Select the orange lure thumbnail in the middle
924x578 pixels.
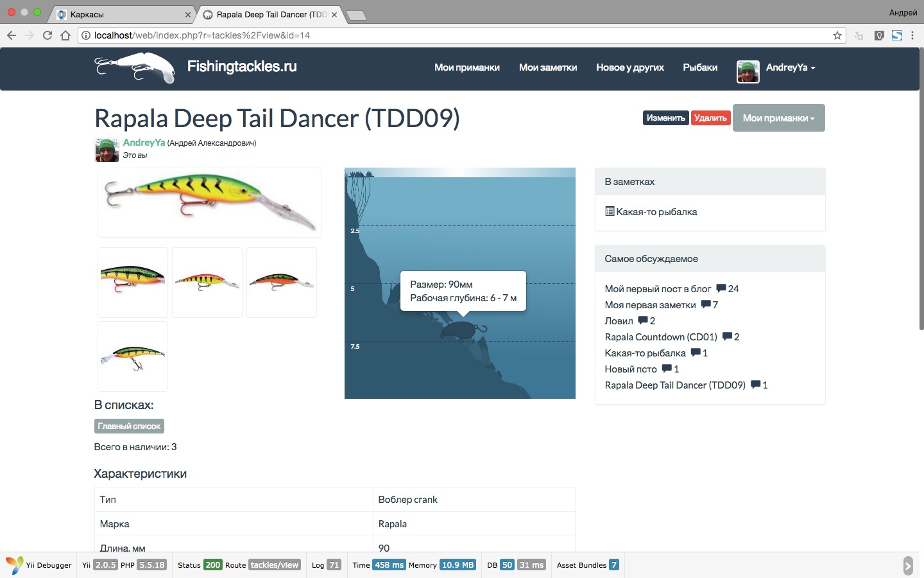(207, 283)
